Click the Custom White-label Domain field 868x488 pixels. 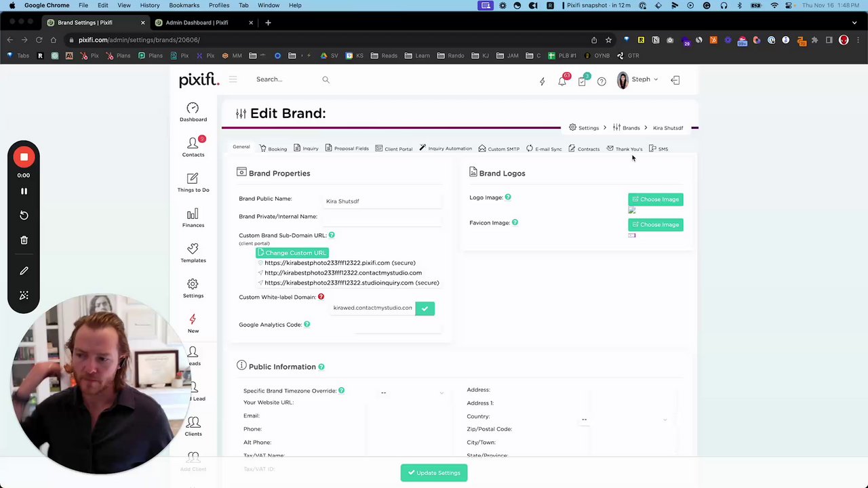point(372,308)
